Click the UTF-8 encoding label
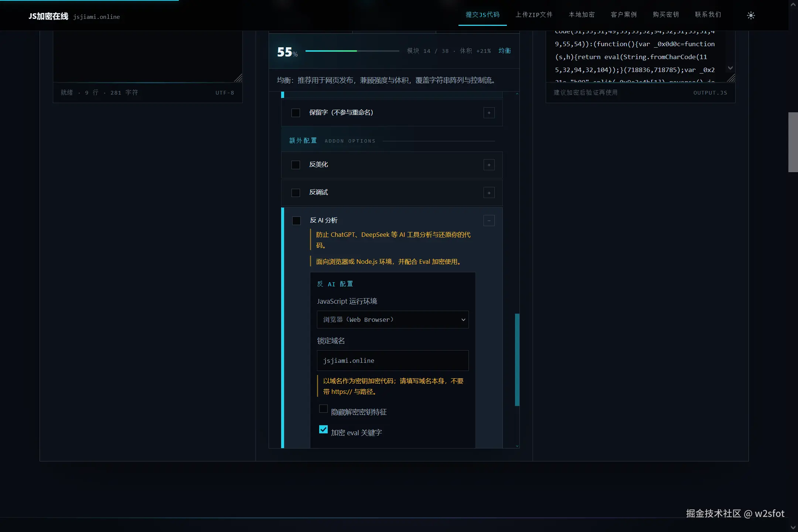798x532 pixels. [225, 93]
